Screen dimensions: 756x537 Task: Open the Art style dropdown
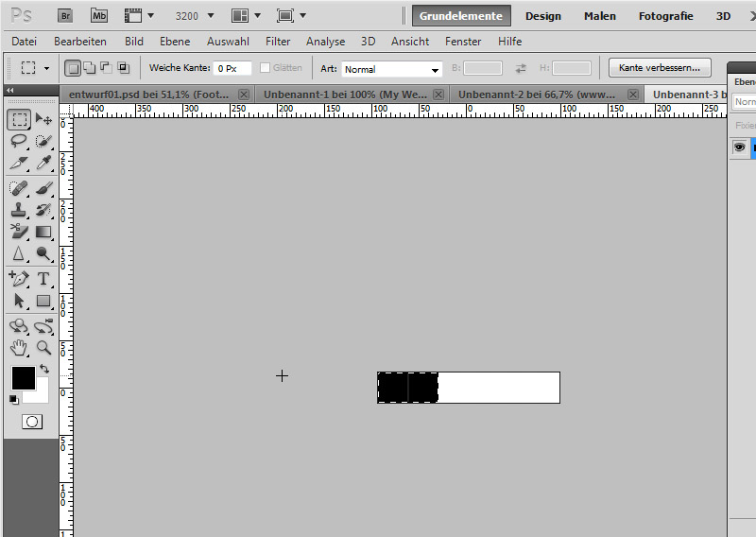[392, 69]
